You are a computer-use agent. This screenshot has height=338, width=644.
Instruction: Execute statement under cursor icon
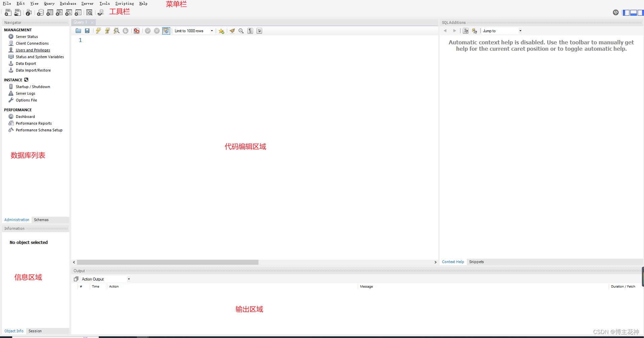[x=107, y=31]
